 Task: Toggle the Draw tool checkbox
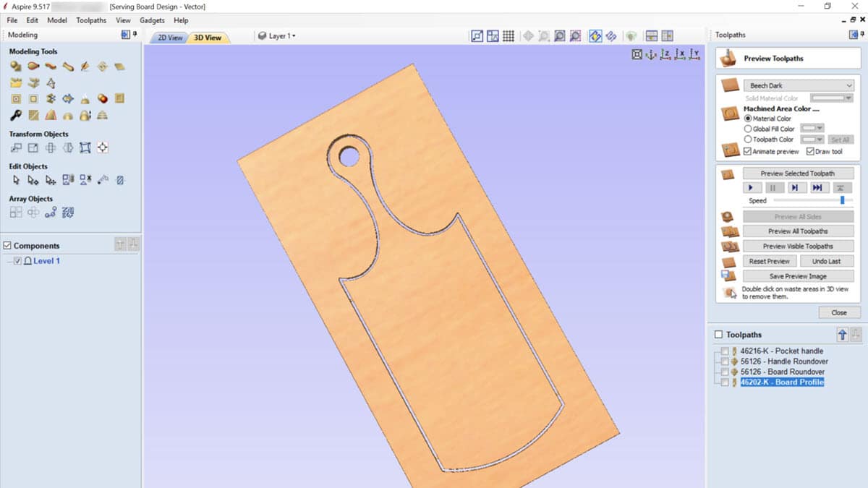click(810, 151)
